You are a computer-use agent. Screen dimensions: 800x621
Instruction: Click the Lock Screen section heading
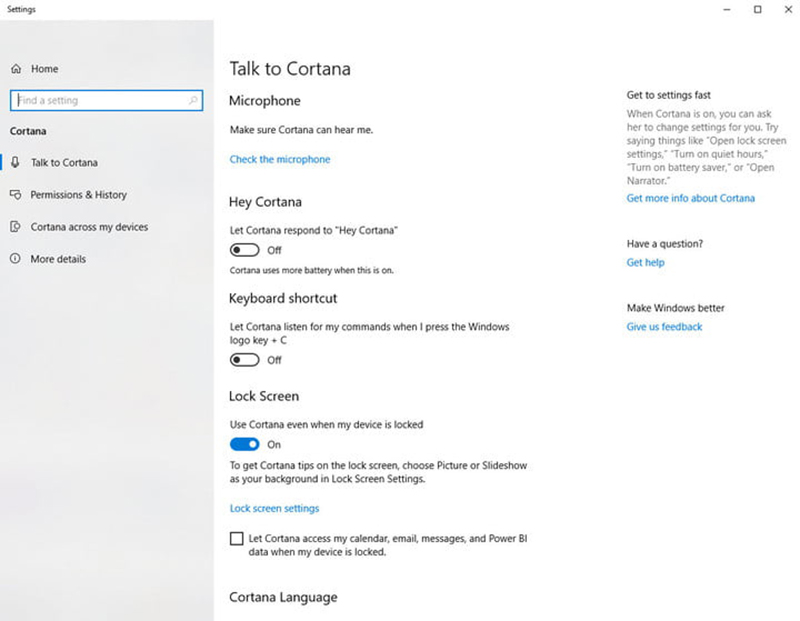click(x=264, y=396)
